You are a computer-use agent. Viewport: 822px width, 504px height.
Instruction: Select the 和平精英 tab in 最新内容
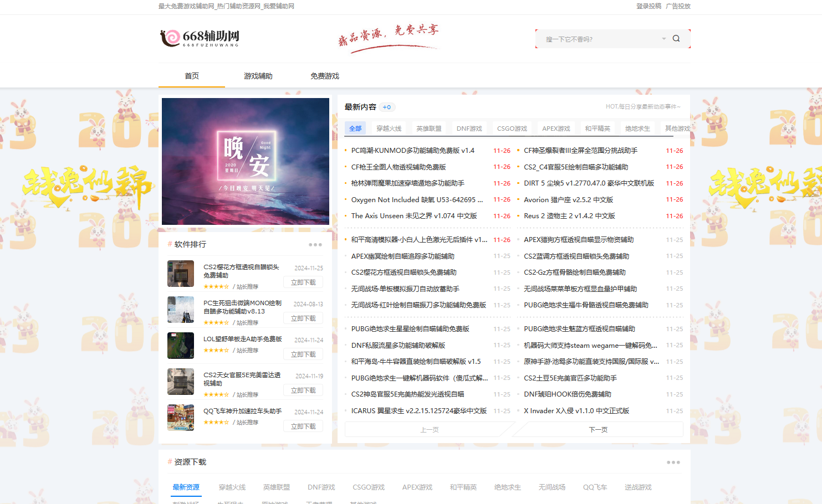(x=598, y=128)
